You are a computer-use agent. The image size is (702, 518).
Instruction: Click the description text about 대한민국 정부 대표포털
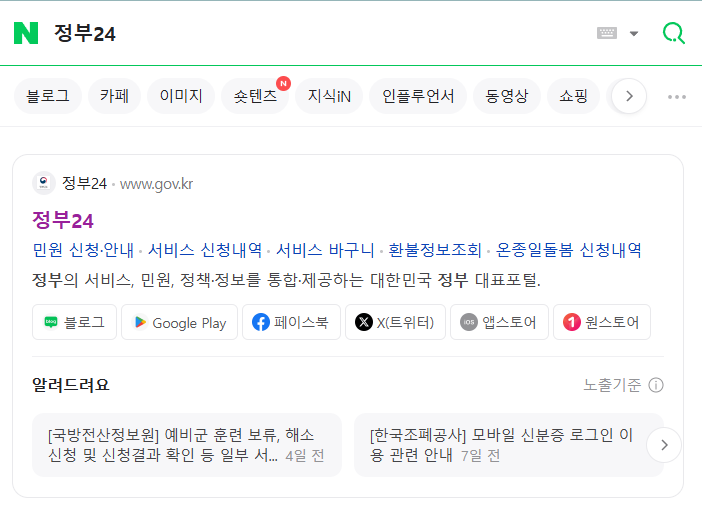pyautogui.click(x=287, y=280)
